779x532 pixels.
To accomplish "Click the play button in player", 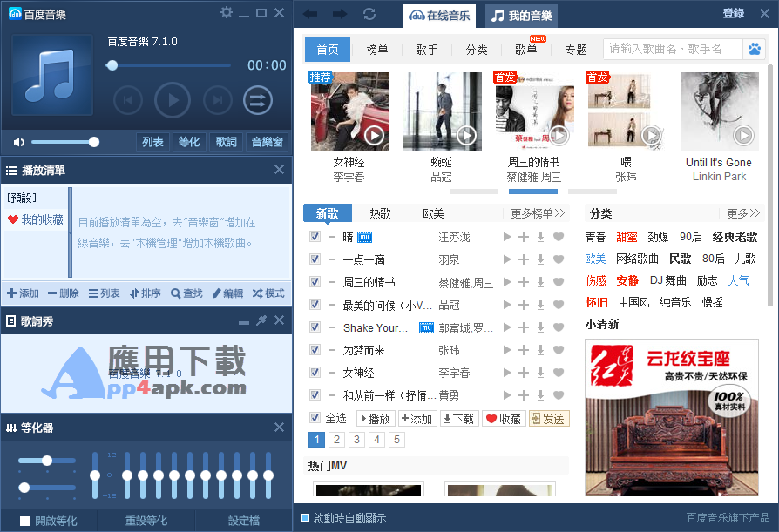I will (x=173, y=100).
